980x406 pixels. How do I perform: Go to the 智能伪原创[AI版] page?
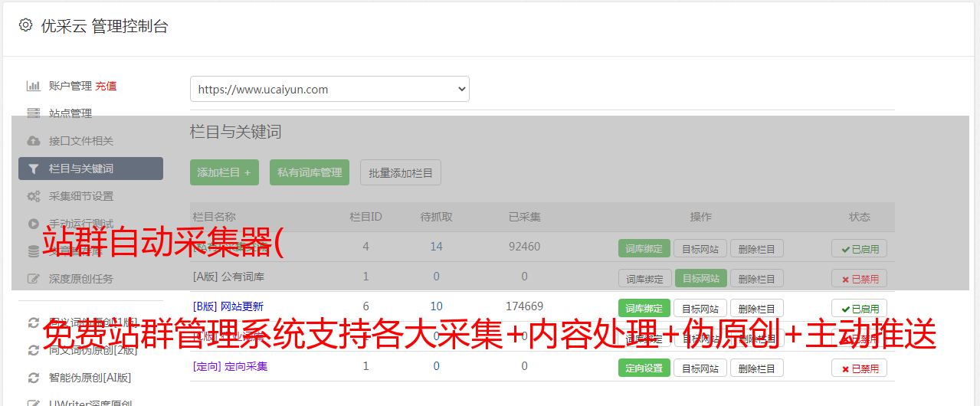tap(90, 378)
